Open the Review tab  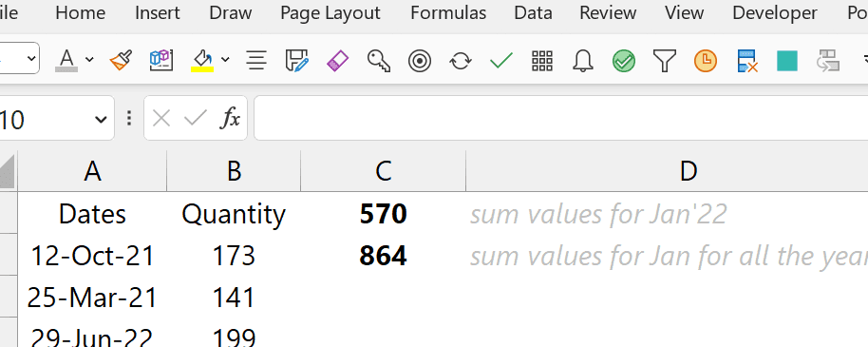pos(609,12)
